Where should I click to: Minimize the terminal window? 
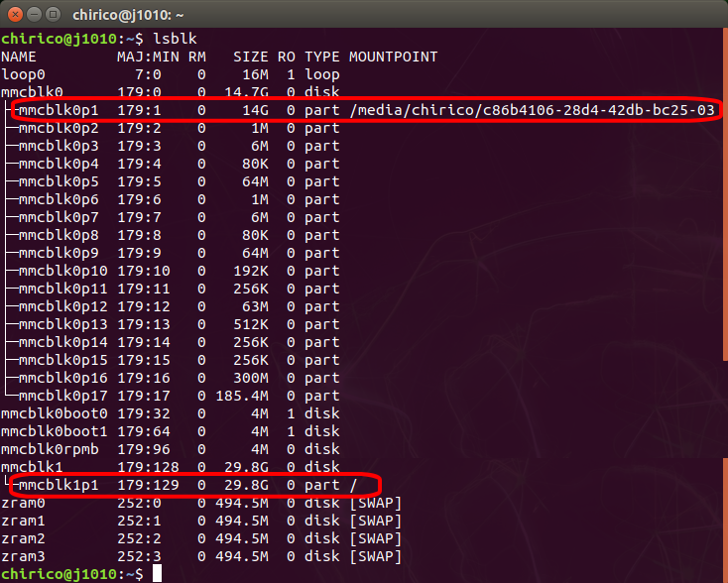[33, 15]
